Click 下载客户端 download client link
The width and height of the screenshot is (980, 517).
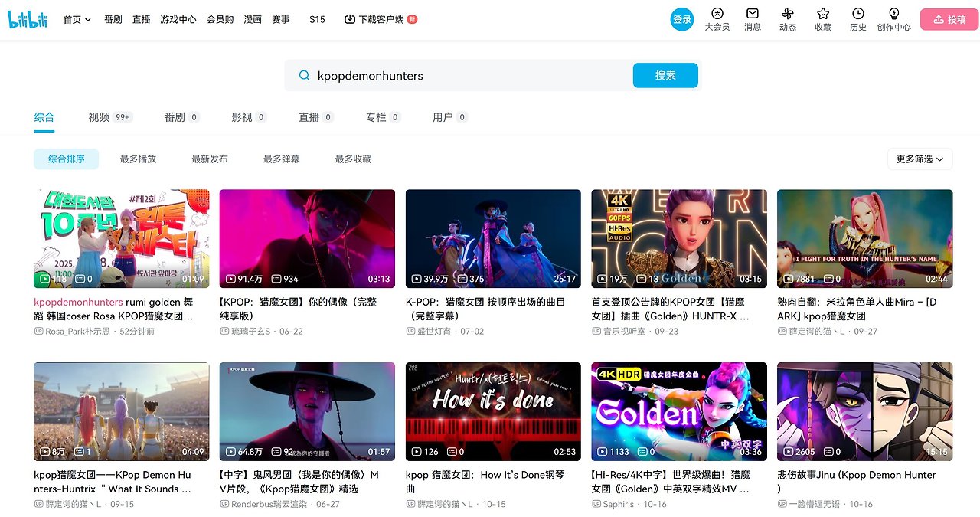[381, 19]
